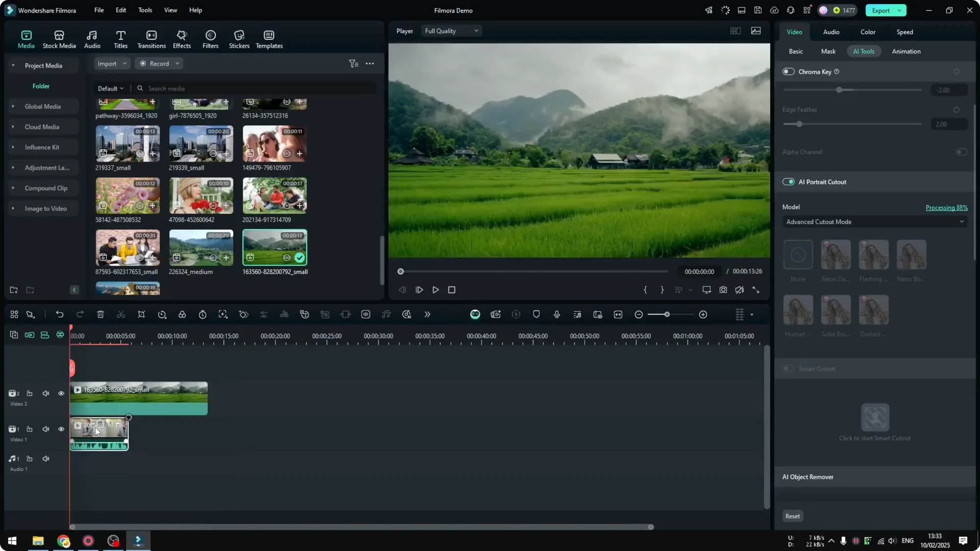Open the Tools menu
The width and height of the screenshot is (980, 551).
click(144, 10)
